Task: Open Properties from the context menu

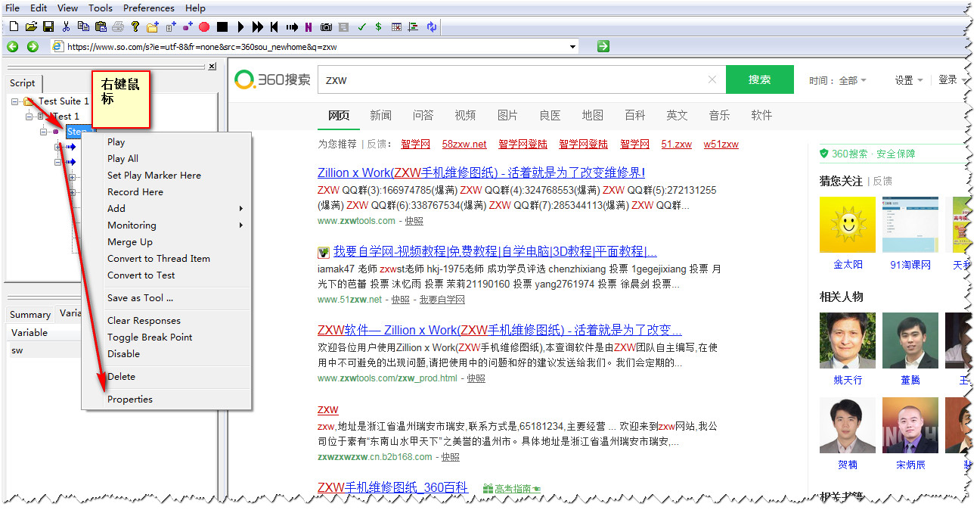Action: pos(166,399)
